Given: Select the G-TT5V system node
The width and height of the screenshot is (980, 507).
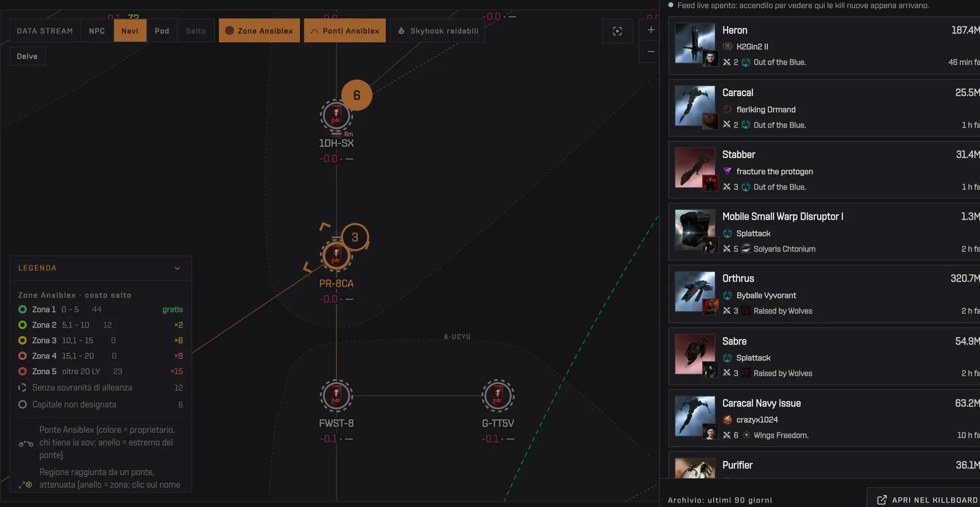Looking at the screenshot, I should (x=497, y=396).
